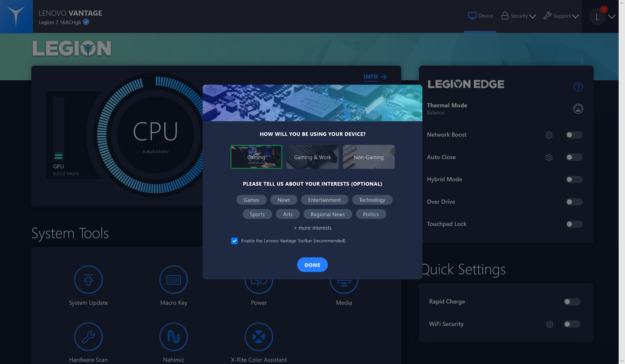625x364 pixels.
Task: Click the scrollbar down arrow
Action: [622, 361]
